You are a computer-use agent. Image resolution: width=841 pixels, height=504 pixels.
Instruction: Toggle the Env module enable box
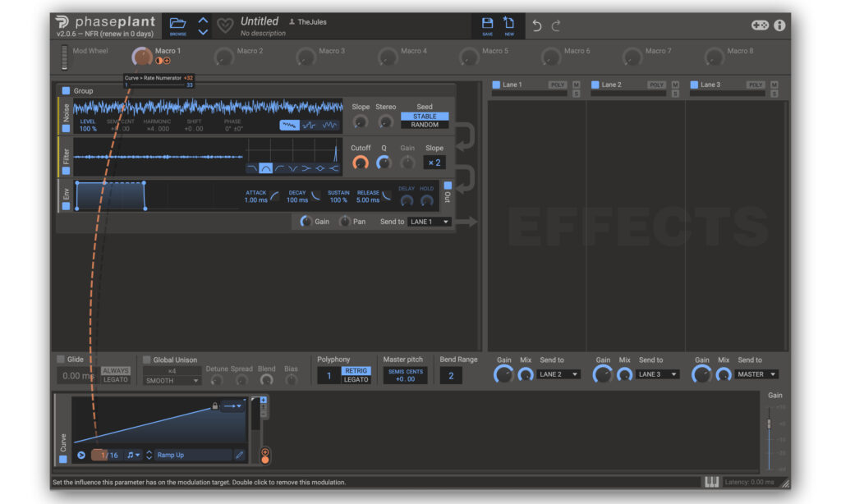point(66,206)
